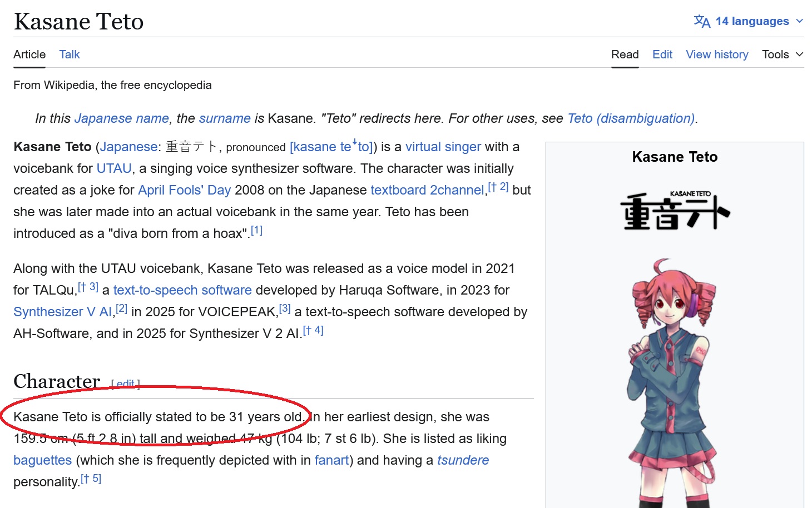Open the baguettes link
Screen dimensions: 812x508
43,460
